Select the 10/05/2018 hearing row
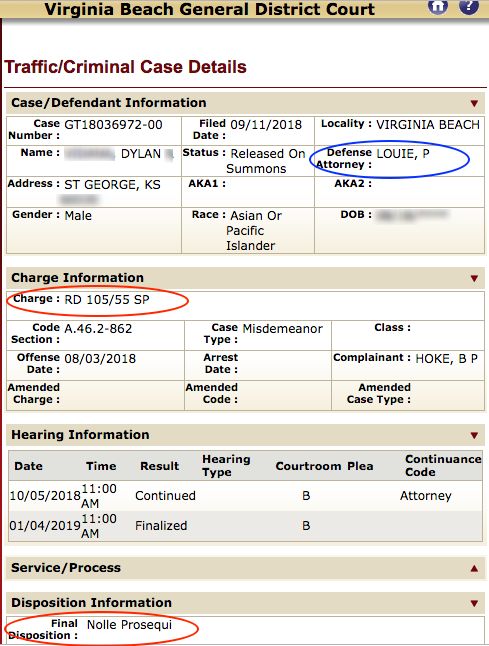The height and width of the screenshot is (646, 489). click(x=246, y=496)
